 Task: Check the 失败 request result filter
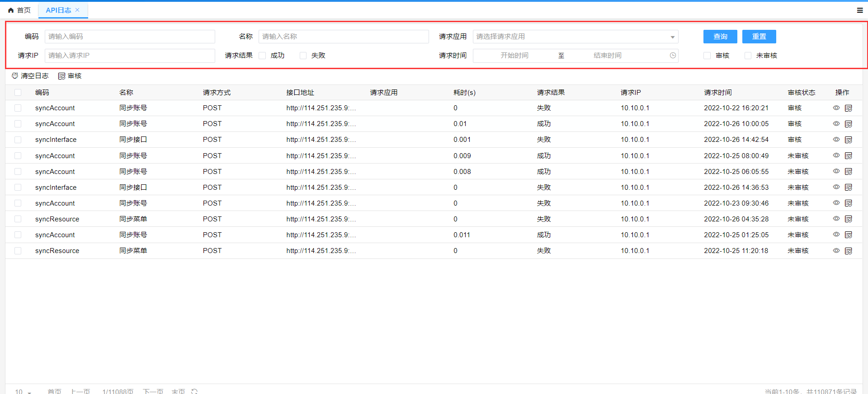pyautogui.click(x=303, y=56)
